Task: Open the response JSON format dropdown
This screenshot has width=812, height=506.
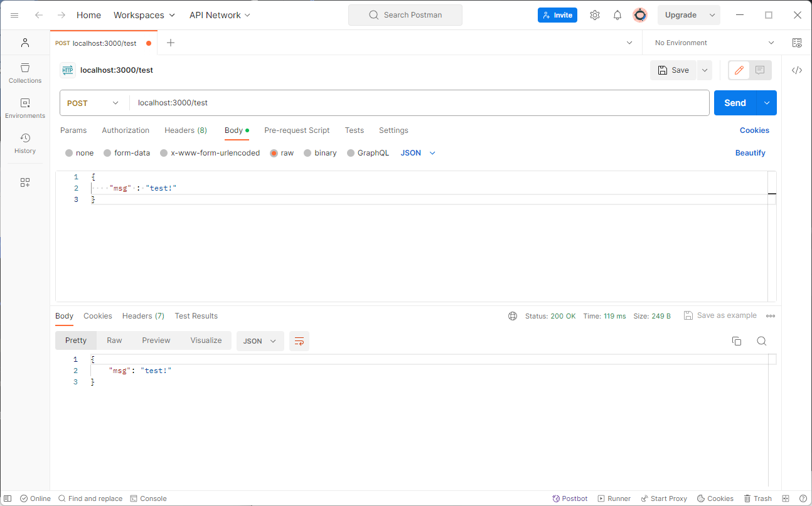Action: tap(260, 341)
